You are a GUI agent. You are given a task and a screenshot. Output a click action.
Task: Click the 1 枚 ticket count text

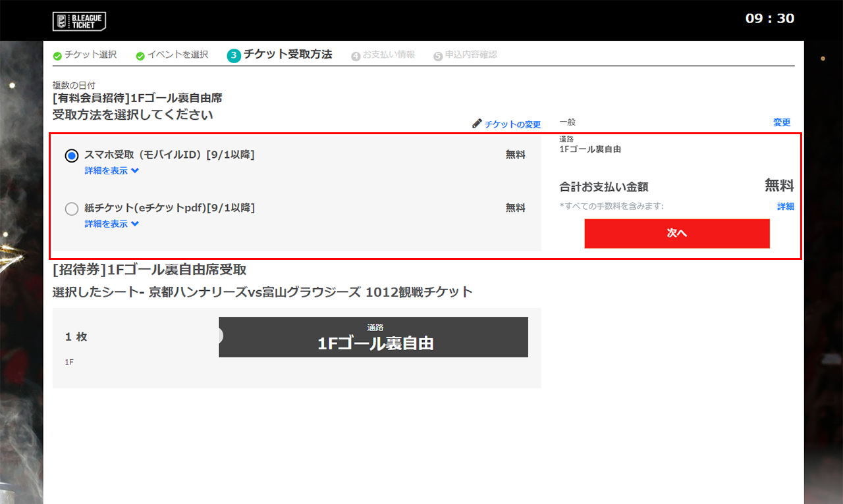76,337
